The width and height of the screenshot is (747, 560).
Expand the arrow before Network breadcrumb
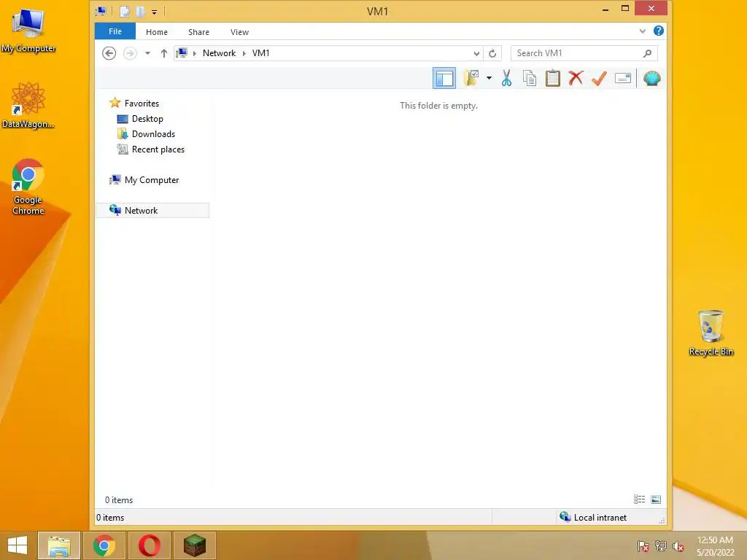coord(194,53)
